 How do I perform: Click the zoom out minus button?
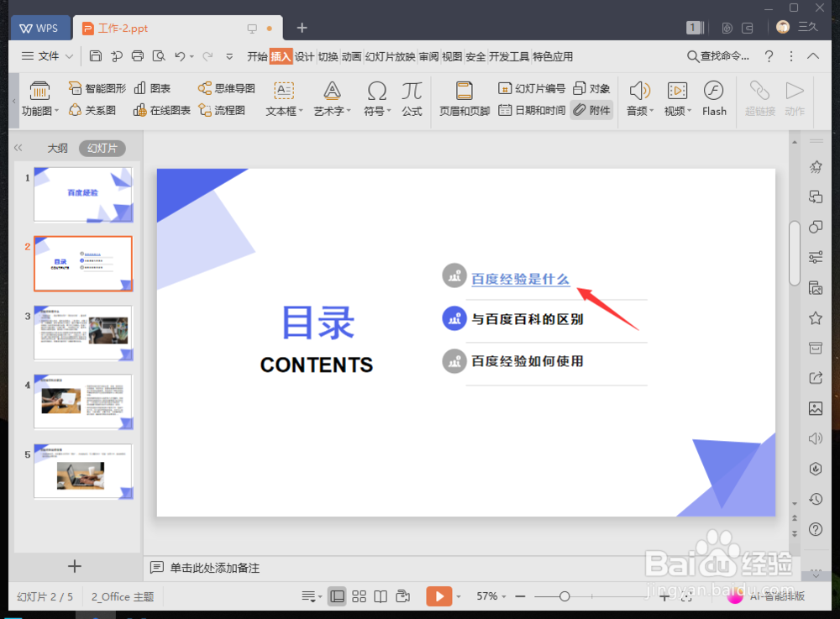point(520,596)
